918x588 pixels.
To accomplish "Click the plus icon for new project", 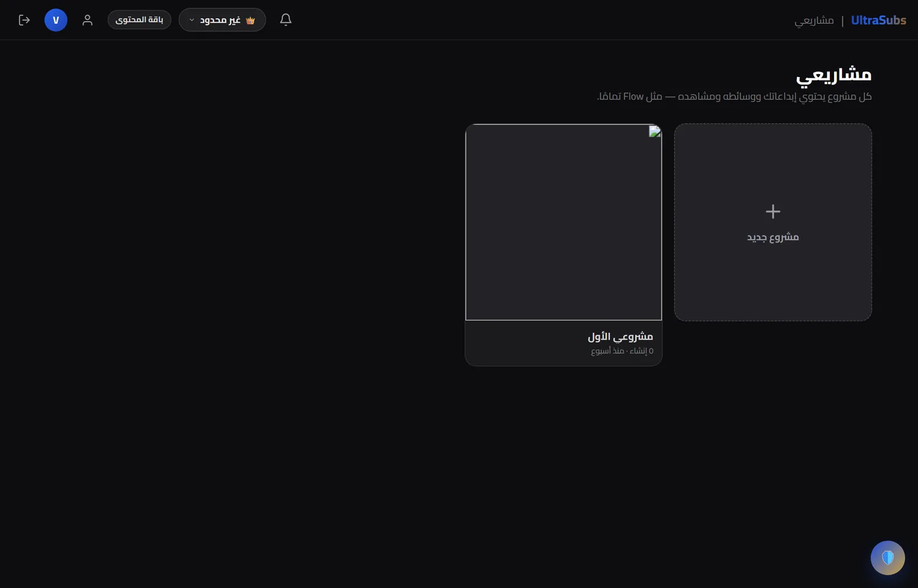I will click(773, 212).
